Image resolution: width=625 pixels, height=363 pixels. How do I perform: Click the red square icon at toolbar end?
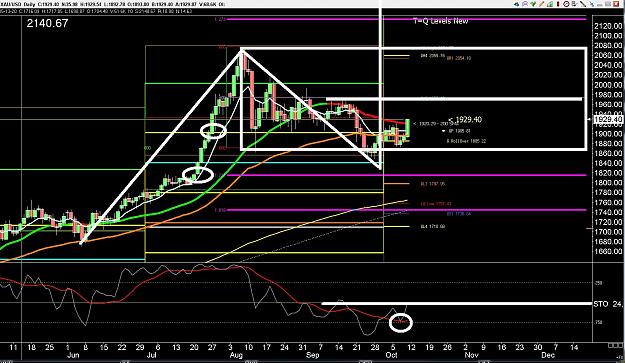(616, 4)
